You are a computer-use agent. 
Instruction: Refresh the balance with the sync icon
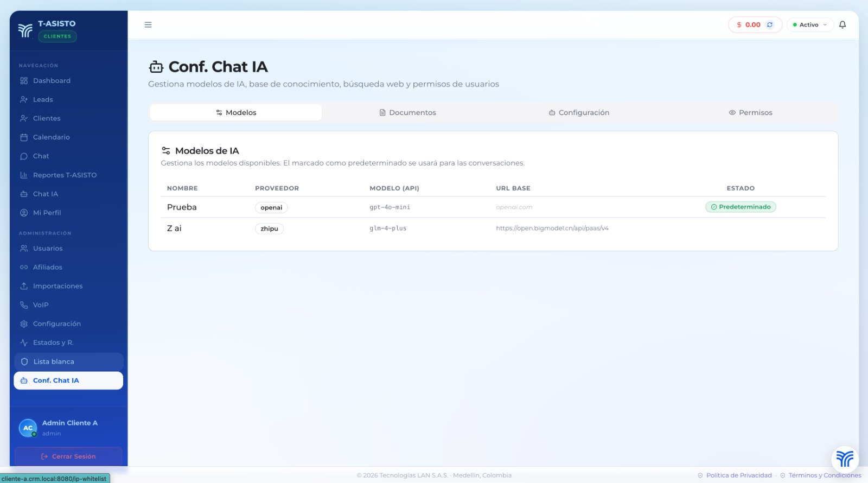point(769,24)
